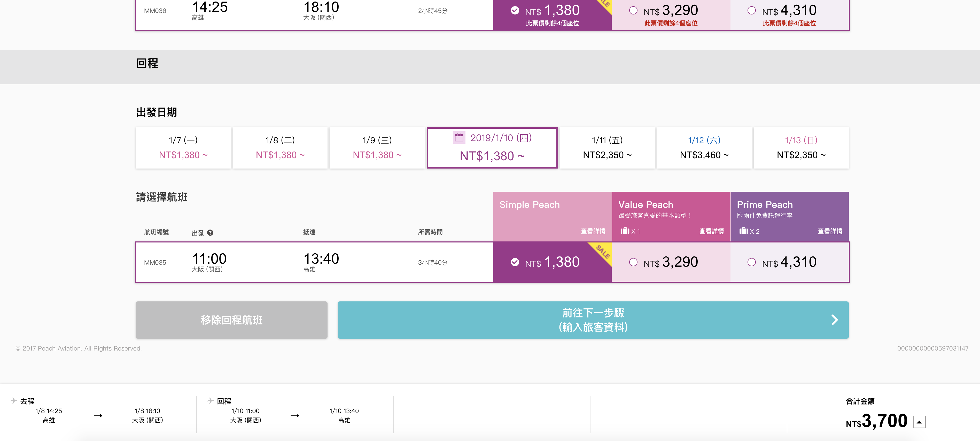Click Prime Peach fare header
980x441 pixels.
tap(790, 217)
